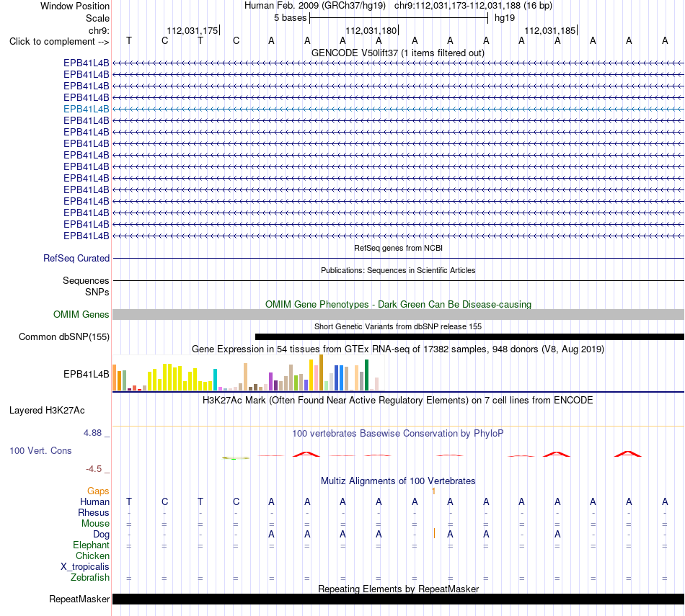Click the Chicken alignment row label

click(x=92, y=555)
